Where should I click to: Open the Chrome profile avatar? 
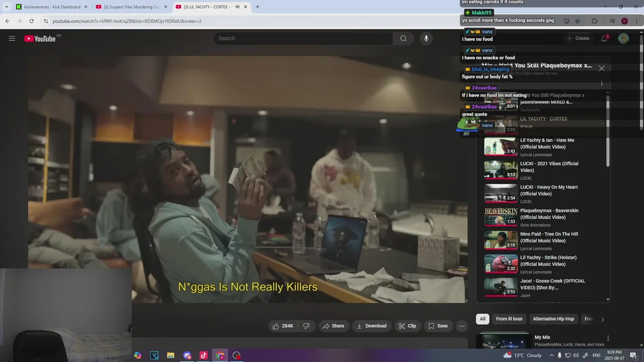624,21
